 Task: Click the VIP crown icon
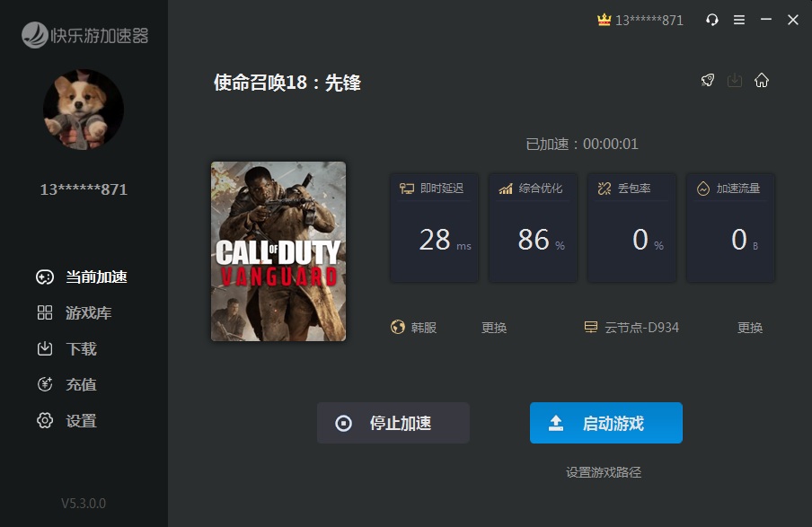[x=604, y=20]
